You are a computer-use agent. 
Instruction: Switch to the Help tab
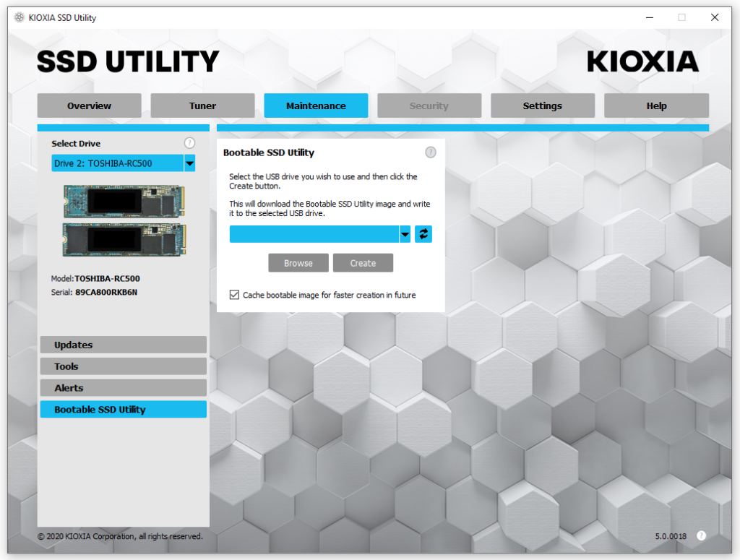point(656,105)
